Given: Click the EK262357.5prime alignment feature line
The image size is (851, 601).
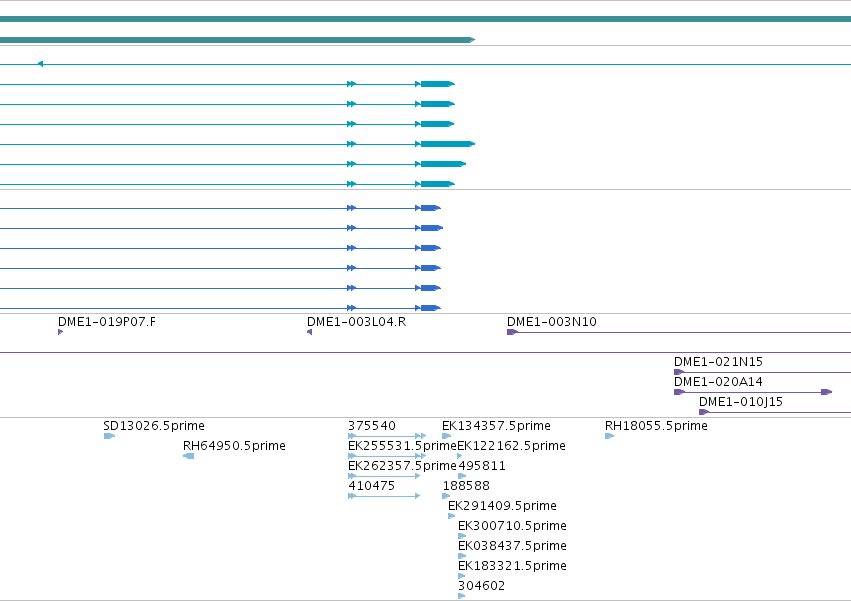Looking at the screenshot, I should [x=384, y=476].
